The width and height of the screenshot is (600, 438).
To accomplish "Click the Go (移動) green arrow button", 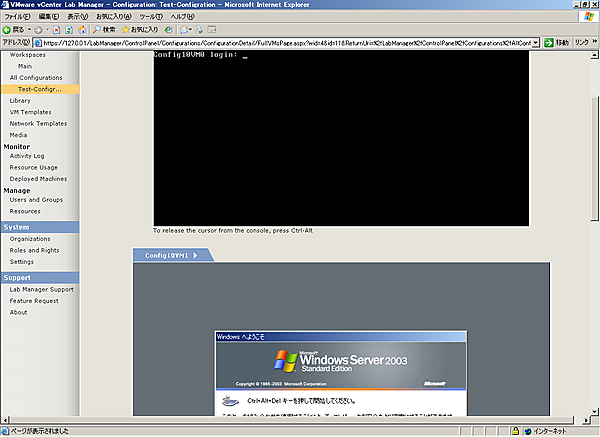I will tap(557, 42).
